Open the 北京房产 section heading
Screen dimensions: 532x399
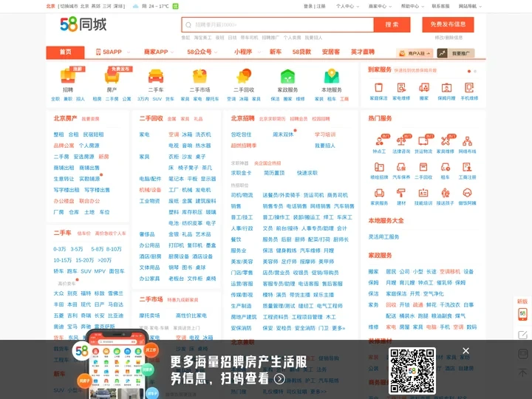pos(65,118)
